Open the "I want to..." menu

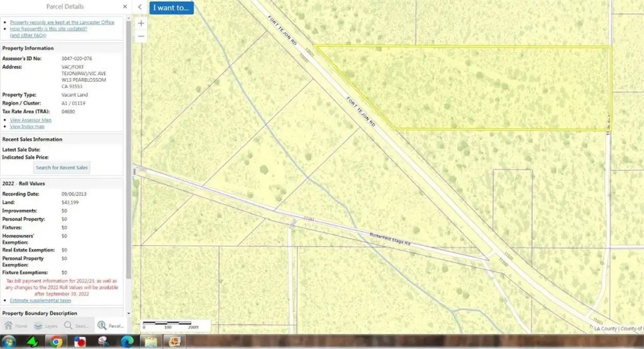[171, 8]
